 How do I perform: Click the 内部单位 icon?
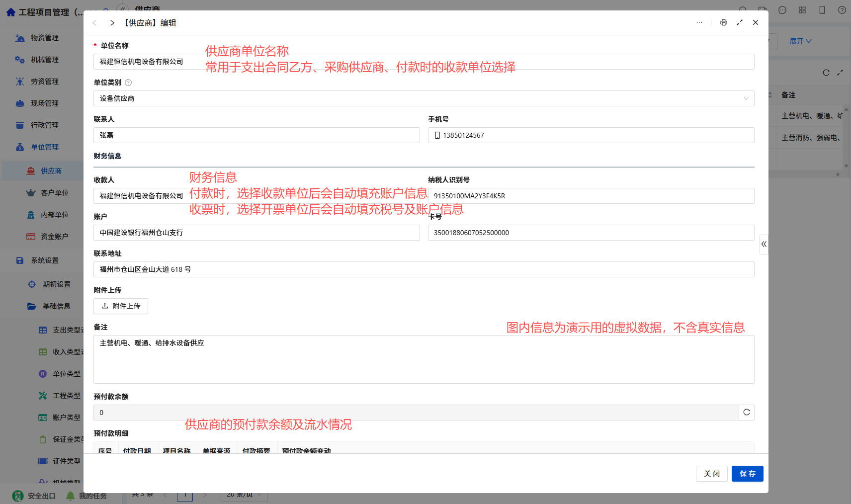(31, 215)
